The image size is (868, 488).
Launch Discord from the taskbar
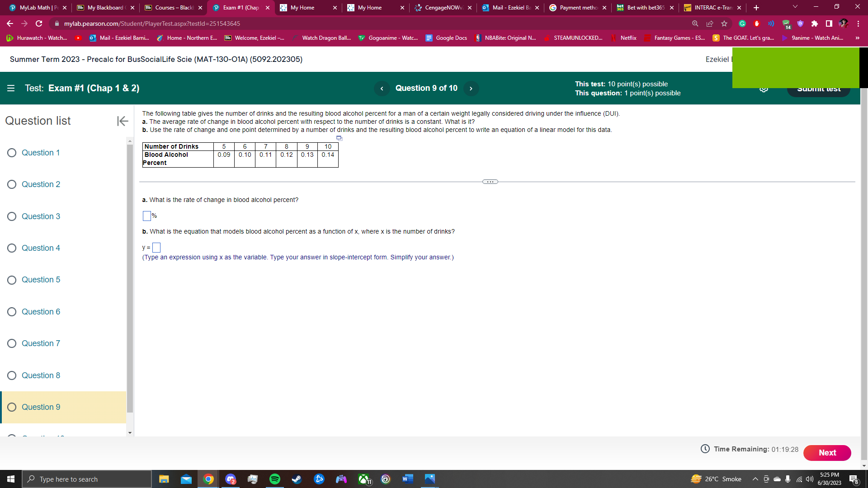pos(231,479)
